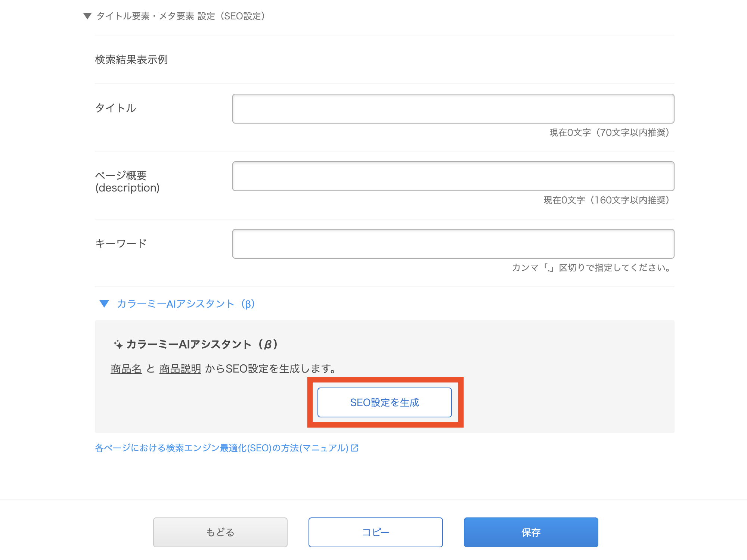Viewport: 747px width, 560px height.
Task: Open the 商品説明 link
Action: tap(180, 368)
